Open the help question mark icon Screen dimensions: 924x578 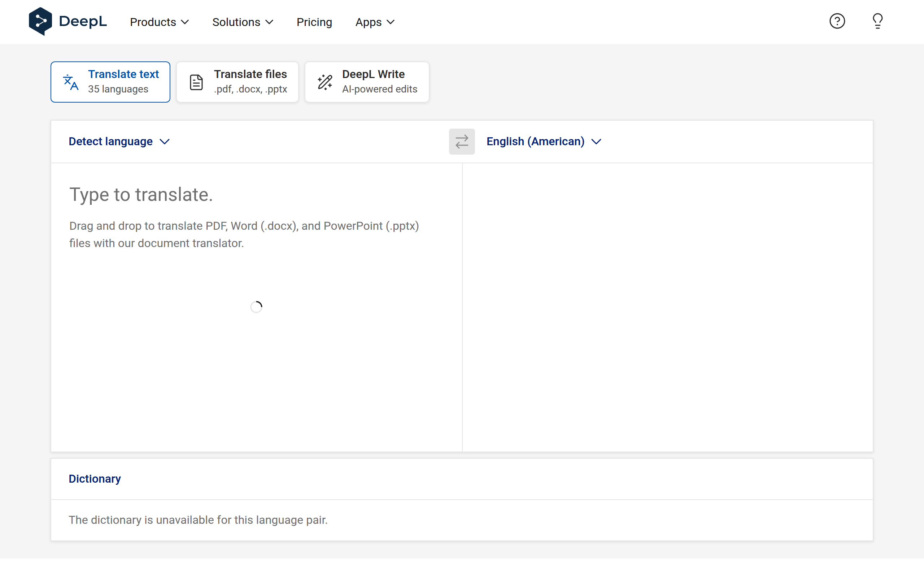pos(837,21)
